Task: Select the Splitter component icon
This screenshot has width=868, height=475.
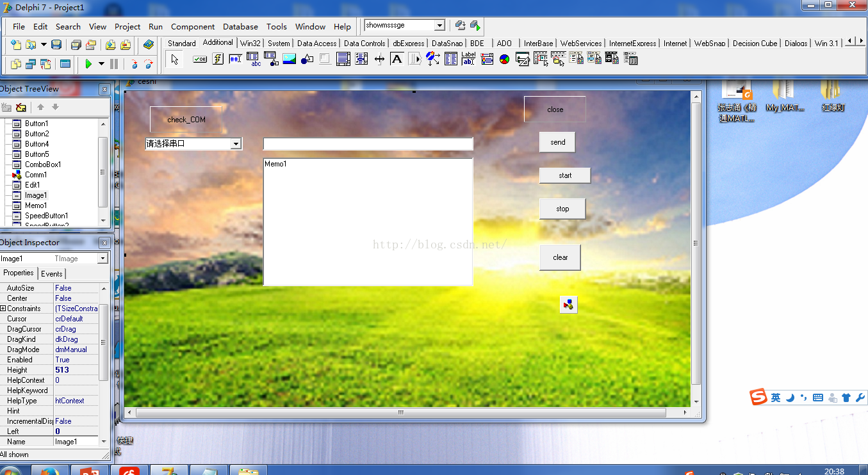Action: click(x=379, y=60)
